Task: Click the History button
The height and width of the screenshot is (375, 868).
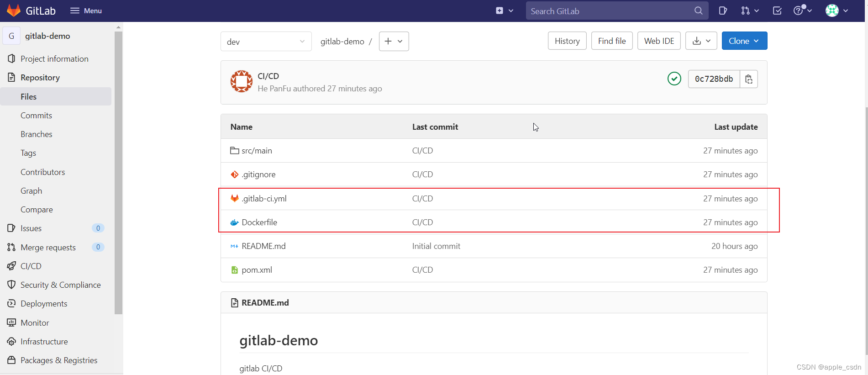Action: tap(567, 41)
